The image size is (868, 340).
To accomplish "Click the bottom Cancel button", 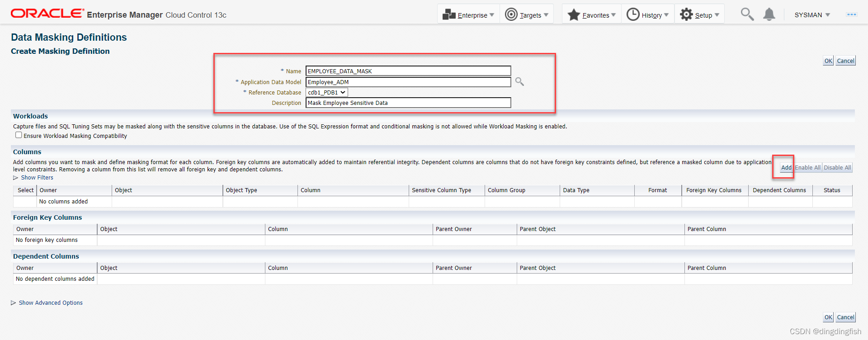I will (x=845, y=317).
